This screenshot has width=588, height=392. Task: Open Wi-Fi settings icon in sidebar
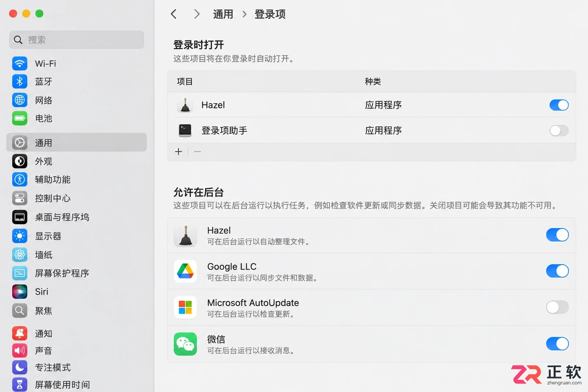pyautogui.click(x=20, y=63)
